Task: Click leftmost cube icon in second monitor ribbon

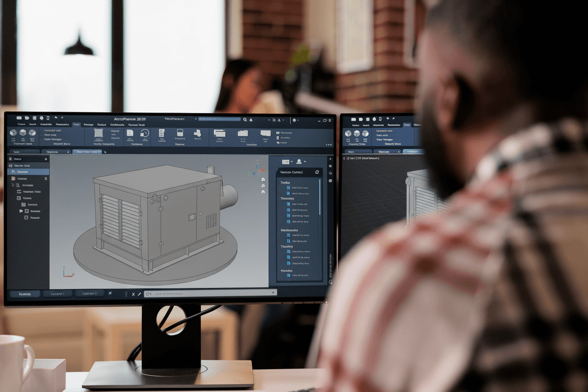Action: click(x=348, y=133)
